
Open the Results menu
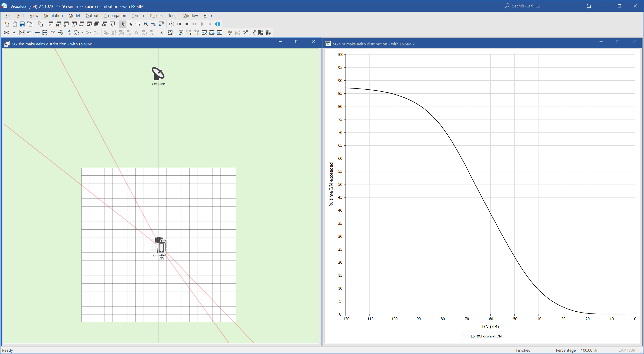156,16
